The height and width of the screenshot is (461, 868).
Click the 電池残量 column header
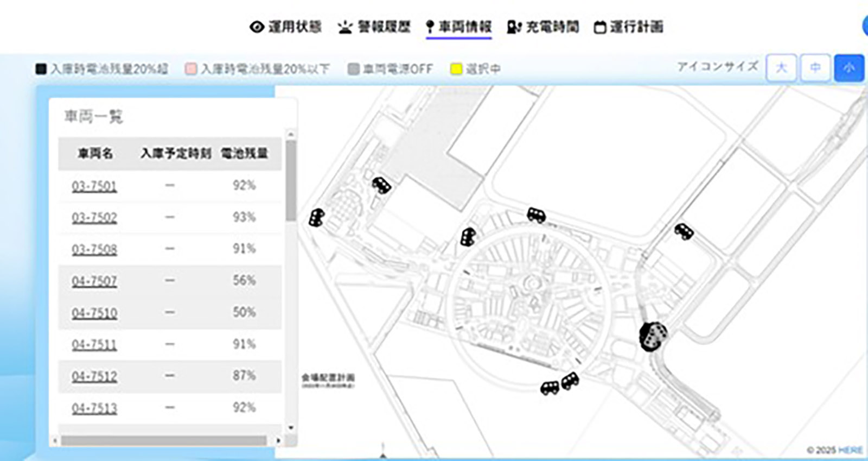(x=244, y=154)
